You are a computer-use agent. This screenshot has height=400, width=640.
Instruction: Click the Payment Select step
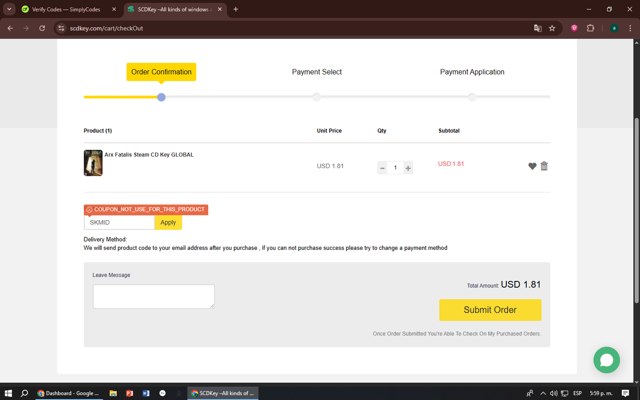click(317, 72)
